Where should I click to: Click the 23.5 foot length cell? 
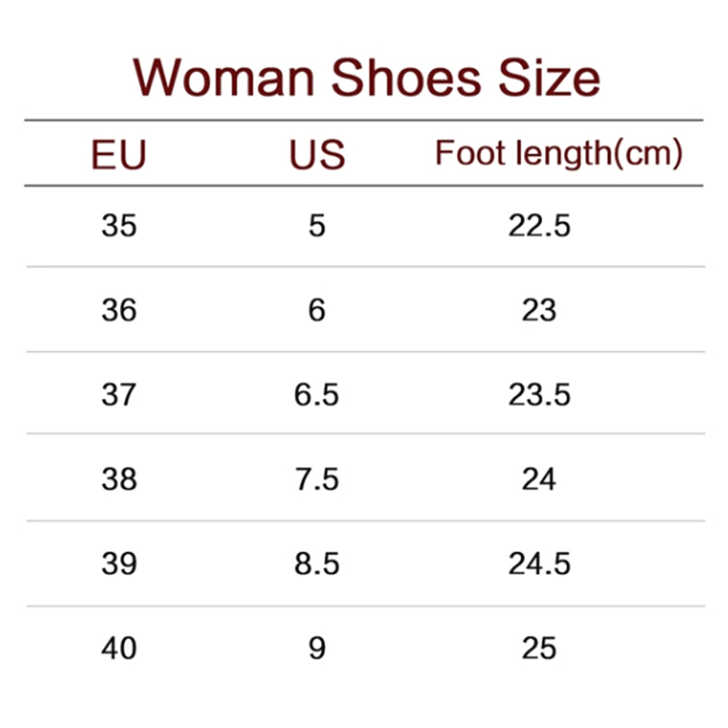[x=539, y=395]
